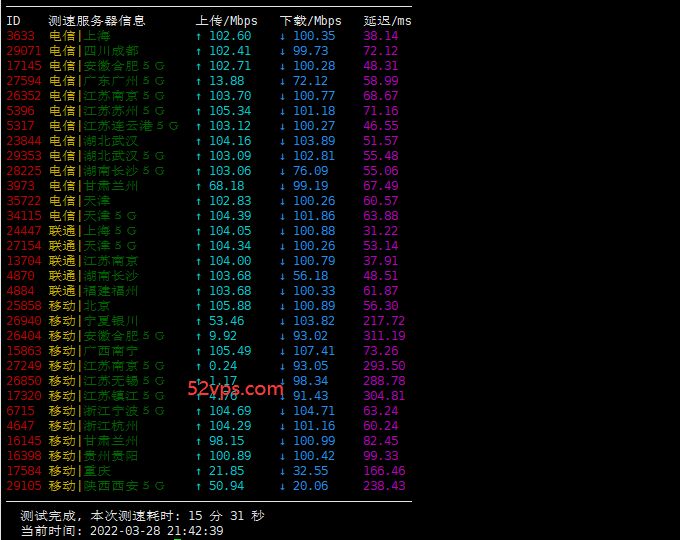Viewport: 680px width, 540px height.
Task: Click upload value 13.88
Action: [x=226, y=81]
